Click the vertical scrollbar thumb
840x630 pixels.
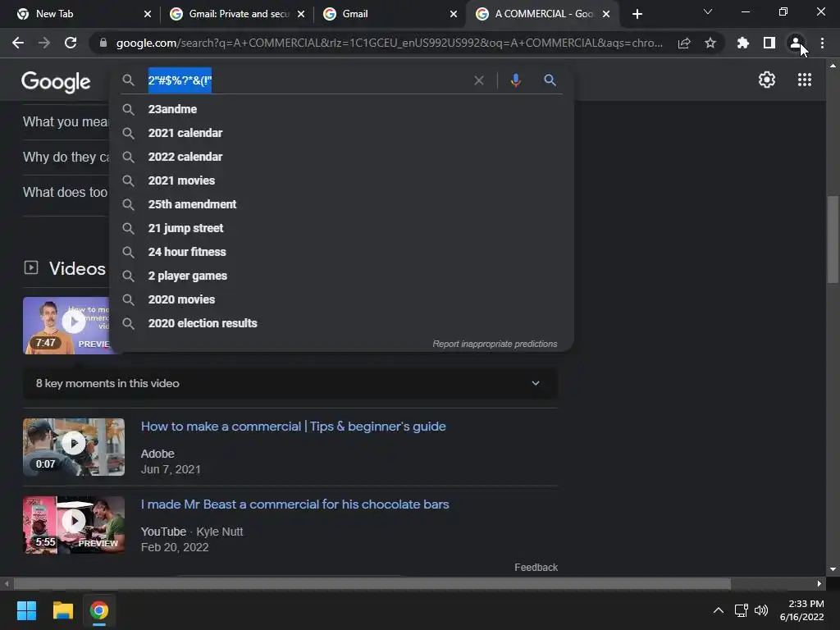(833, 240)
